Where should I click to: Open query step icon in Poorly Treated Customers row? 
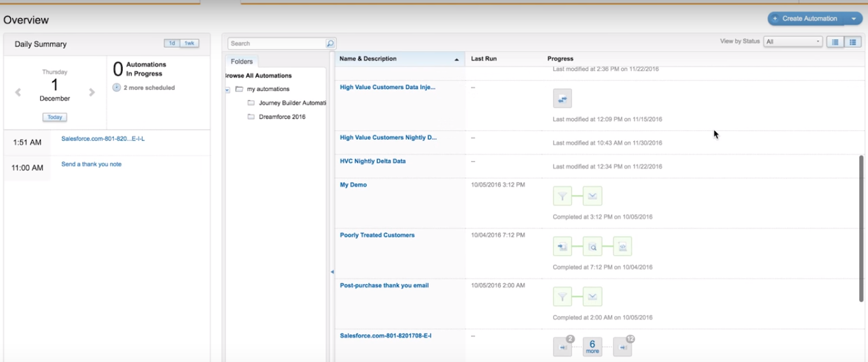click(x=592, y=246)
